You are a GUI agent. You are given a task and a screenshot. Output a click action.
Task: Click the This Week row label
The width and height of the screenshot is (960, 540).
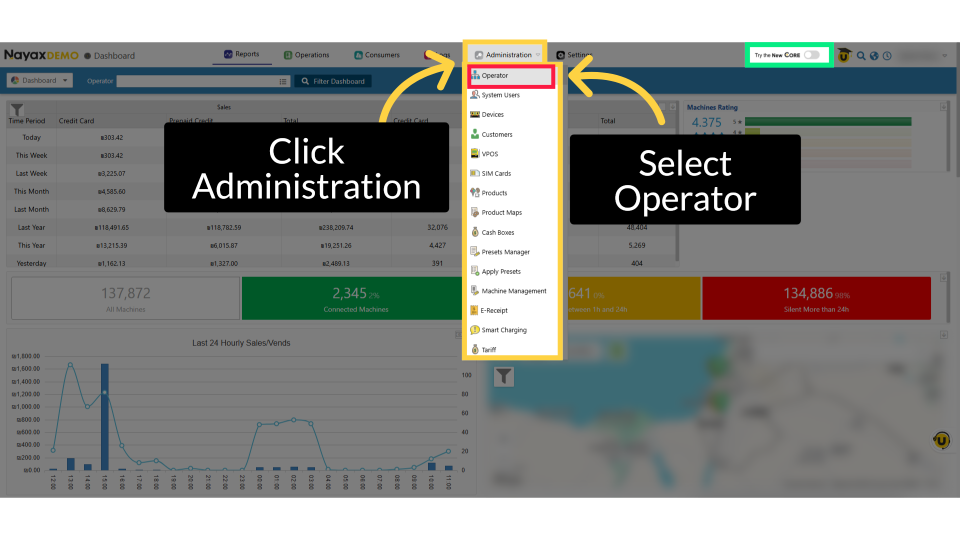31,156
